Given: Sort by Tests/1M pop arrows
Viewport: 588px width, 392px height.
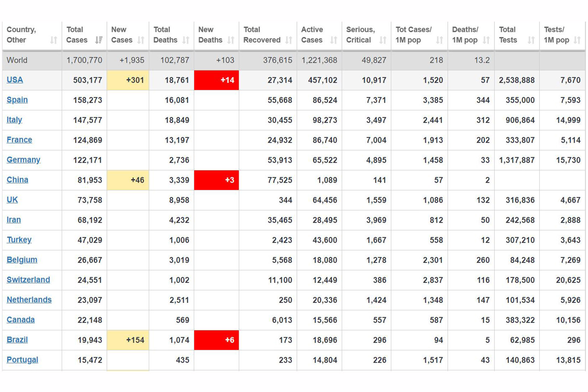Looking at the screenshot, I should click(x=577, y=40).
